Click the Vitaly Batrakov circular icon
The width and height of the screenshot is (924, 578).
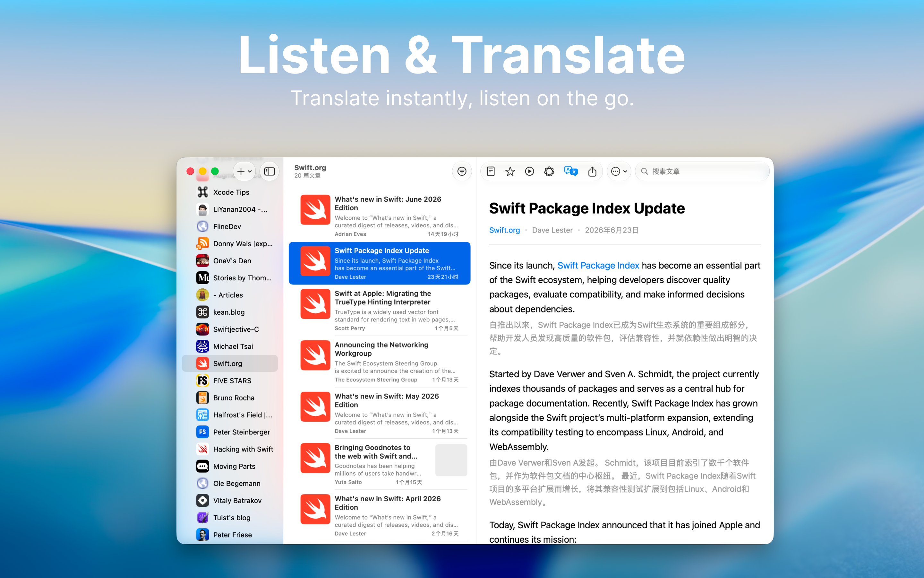tap(202, 500)
